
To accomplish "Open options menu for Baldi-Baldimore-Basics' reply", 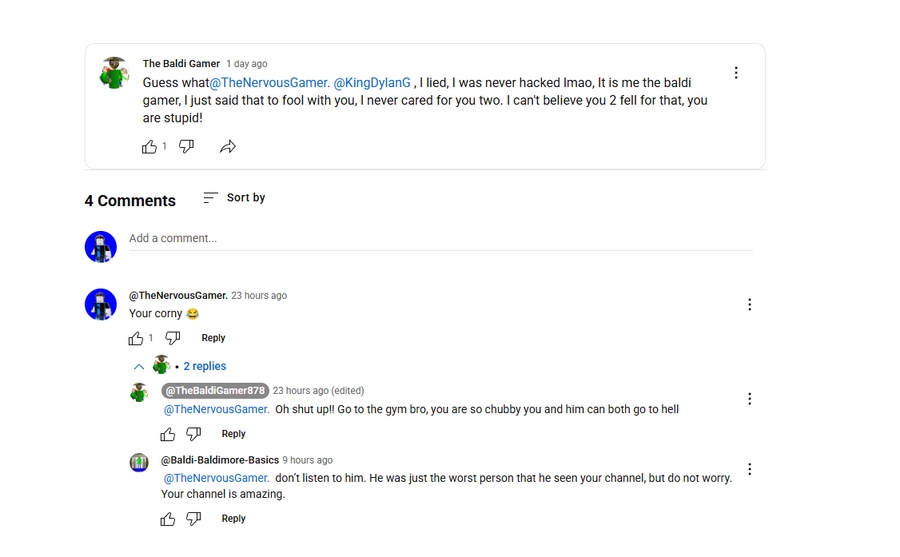I will 750,469.
